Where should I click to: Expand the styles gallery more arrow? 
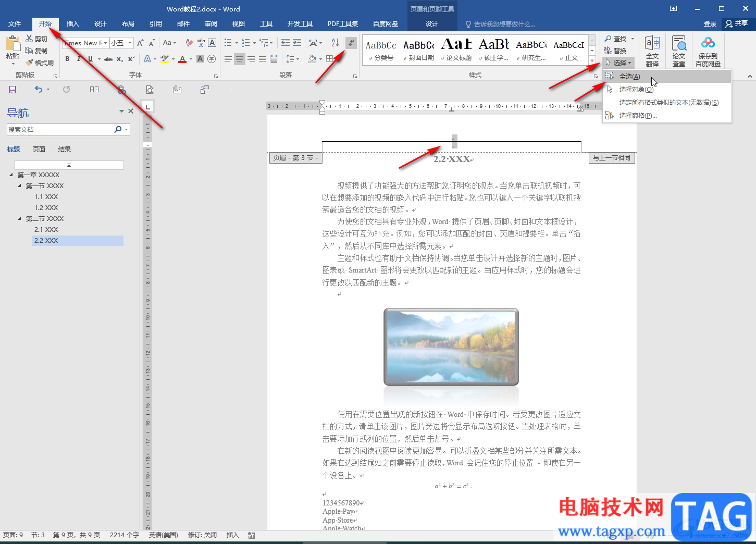click(592, 60)
